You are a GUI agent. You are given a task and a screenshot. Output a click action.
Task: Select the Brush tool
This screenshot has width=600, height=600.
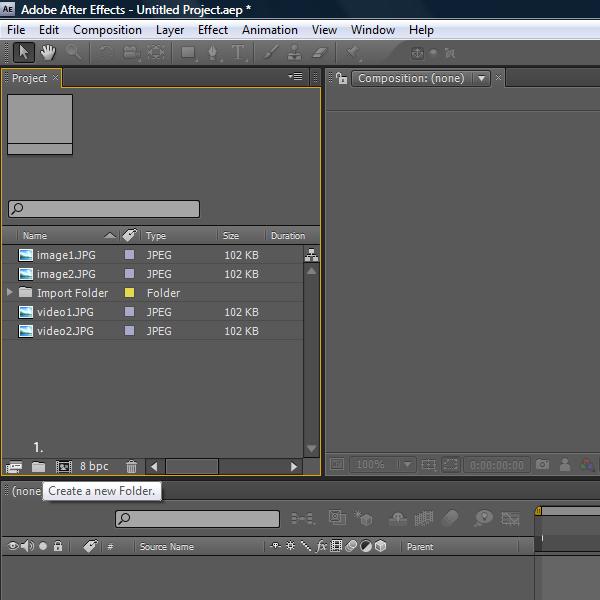(x=271, y=52)
